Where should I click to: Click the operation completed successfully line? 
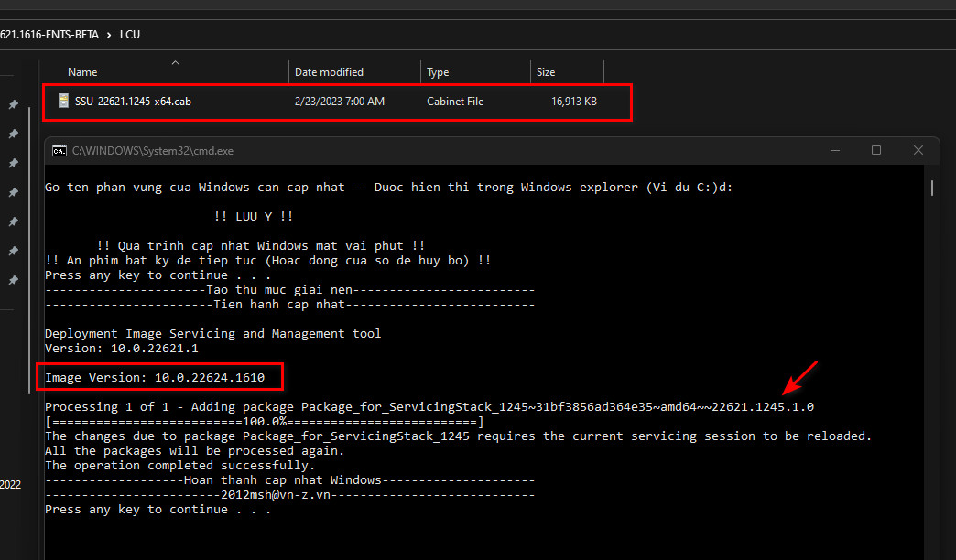(179, 466)
